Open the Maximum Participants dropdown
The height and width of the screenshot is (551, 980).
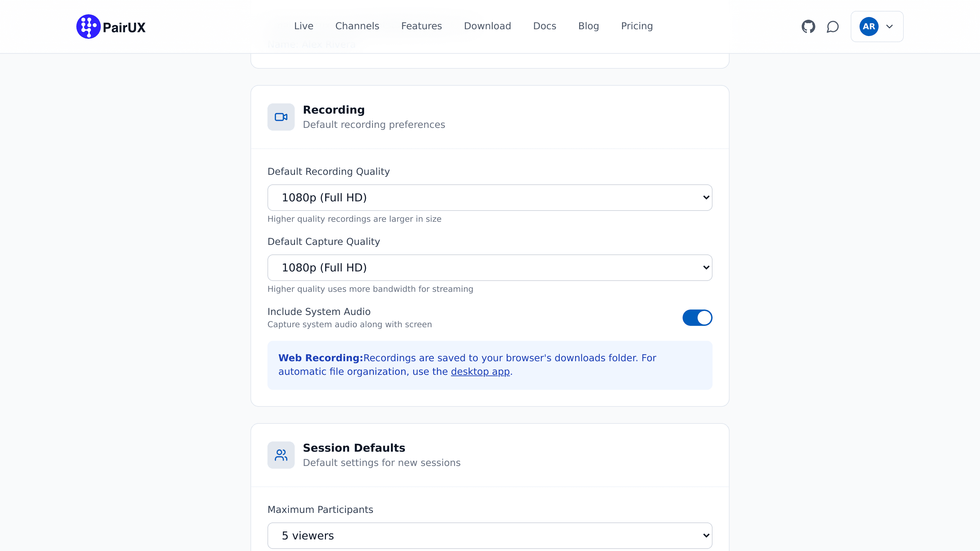tap(490, 536)
